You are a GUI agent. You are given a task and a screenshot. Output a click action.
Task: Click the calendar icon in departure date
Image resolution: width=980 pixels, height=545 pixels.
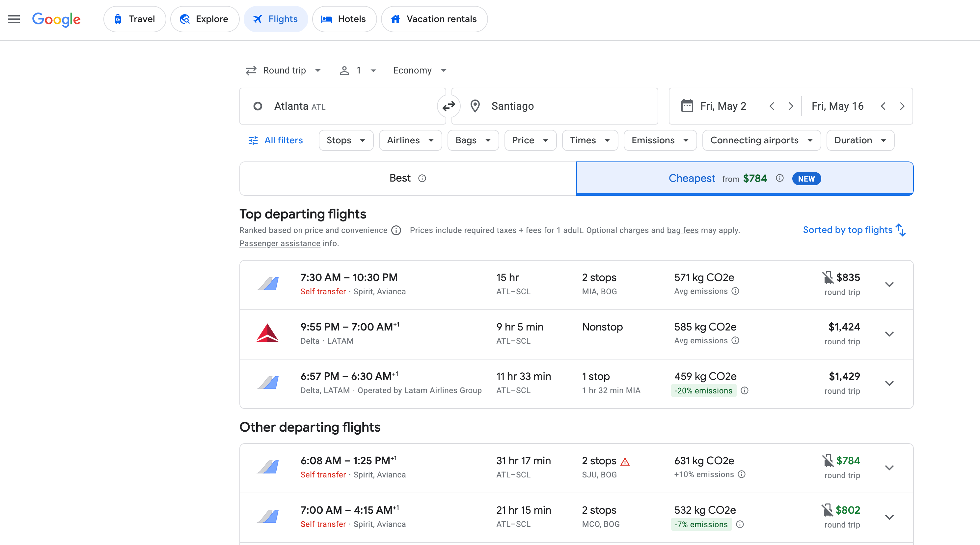[x=687, y=106]
